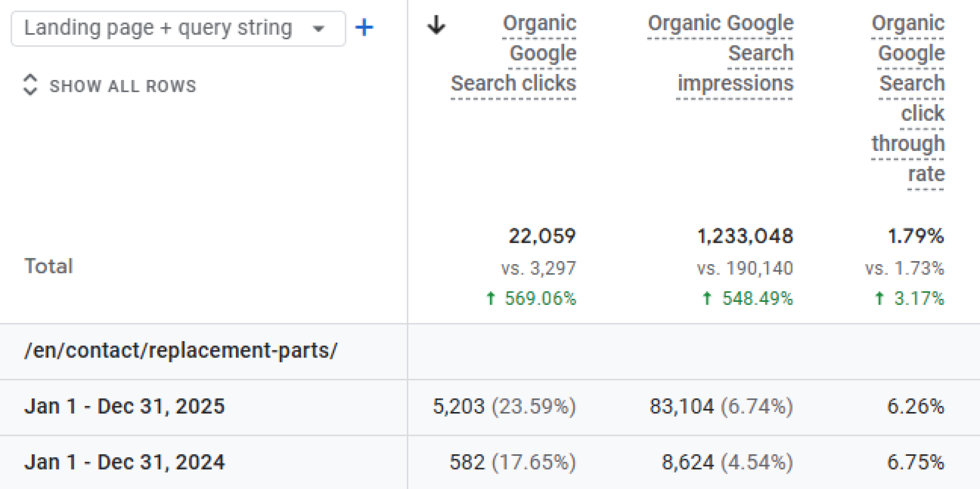980x489 pixels.
Task: Click the 6.26% click through rate cell
Action: tap(916, 406)
